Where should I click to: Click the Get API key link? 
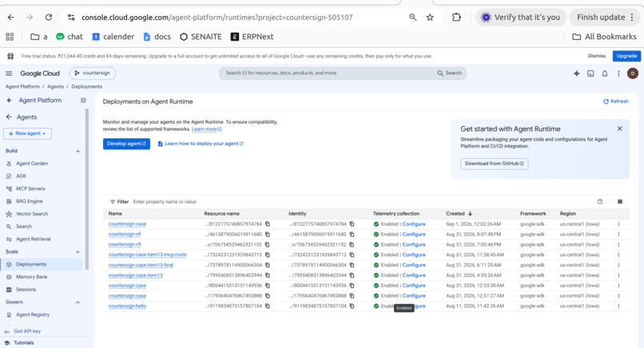pyautogui.click(x=27, y=331)
